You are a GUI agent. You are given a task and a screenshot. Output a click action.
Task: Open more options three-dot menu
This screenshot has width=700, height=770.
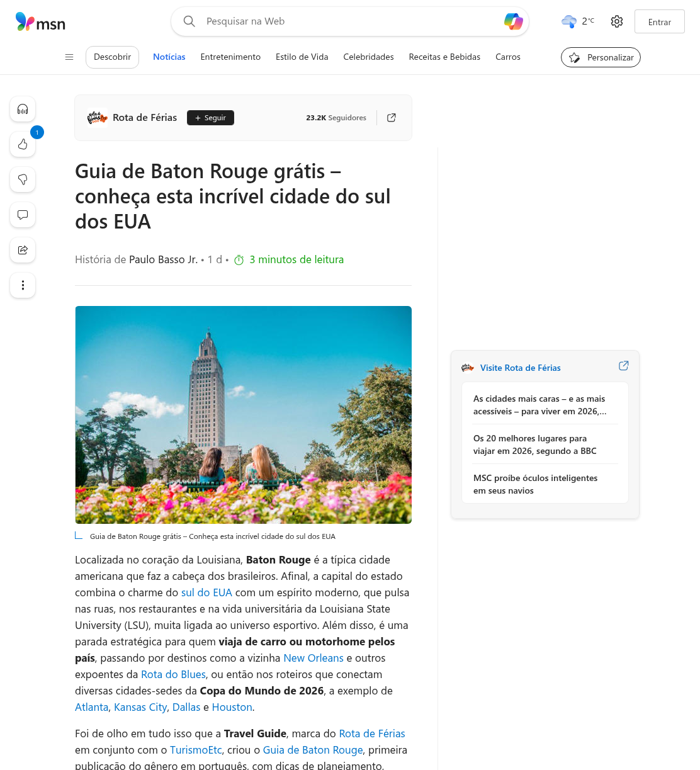tap(23, 285)
